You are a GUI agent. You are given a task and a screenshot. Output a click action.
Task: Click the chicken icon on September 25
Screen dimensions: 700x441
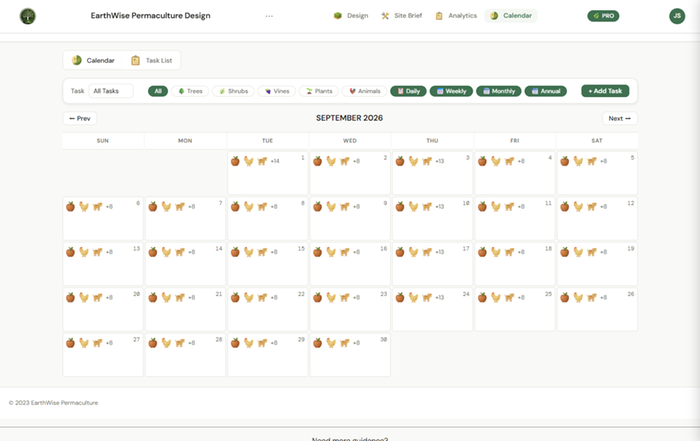(x=496, y=298)
